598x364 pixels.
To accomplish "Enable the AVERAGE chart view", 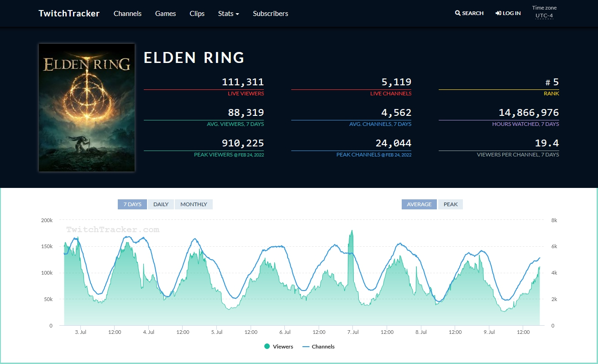I will click(419, 204).
